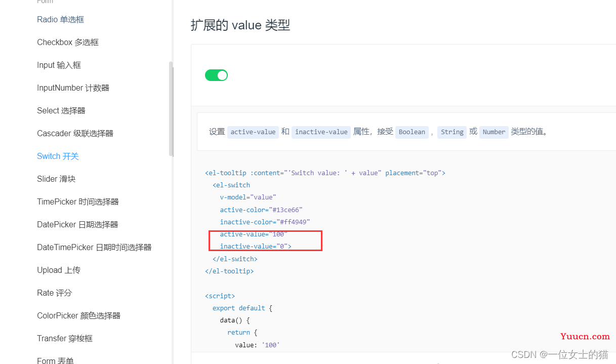This screenshot has height=364, width=616.
Task: Open Slider 滑块 in the sidebar menu
Action: (56, 179)
